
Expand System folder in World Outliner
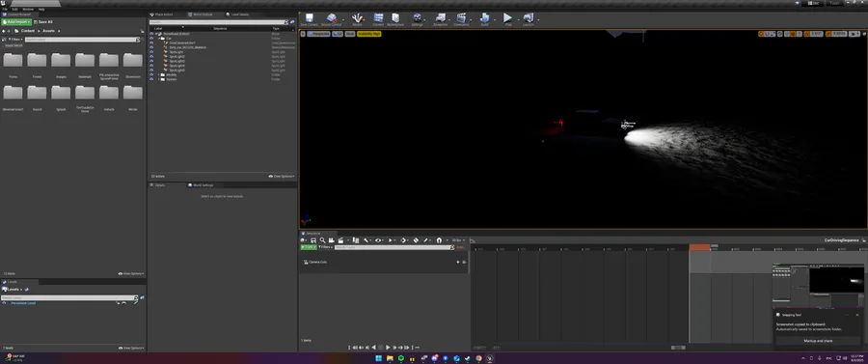coord(160,79)
